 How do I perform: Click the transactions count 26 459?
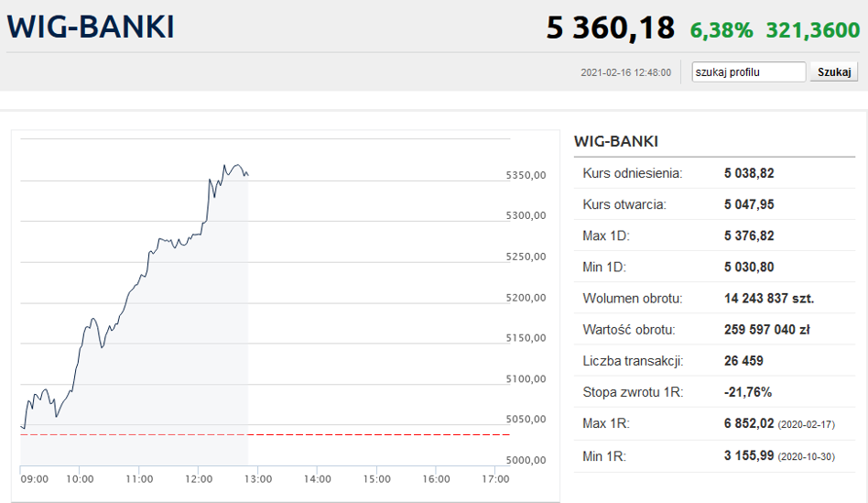click(x=743, y=361)
